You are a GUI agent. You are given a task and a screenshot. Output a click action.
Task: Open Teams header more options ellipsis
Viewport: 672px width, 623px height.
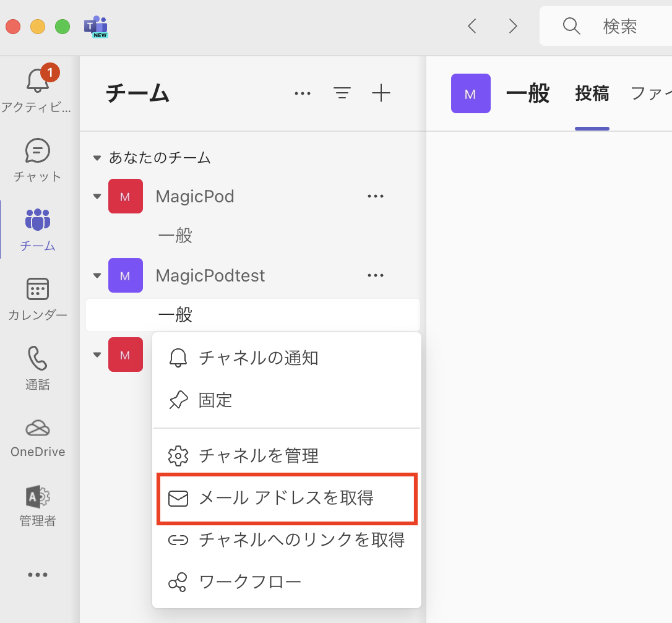303,93
